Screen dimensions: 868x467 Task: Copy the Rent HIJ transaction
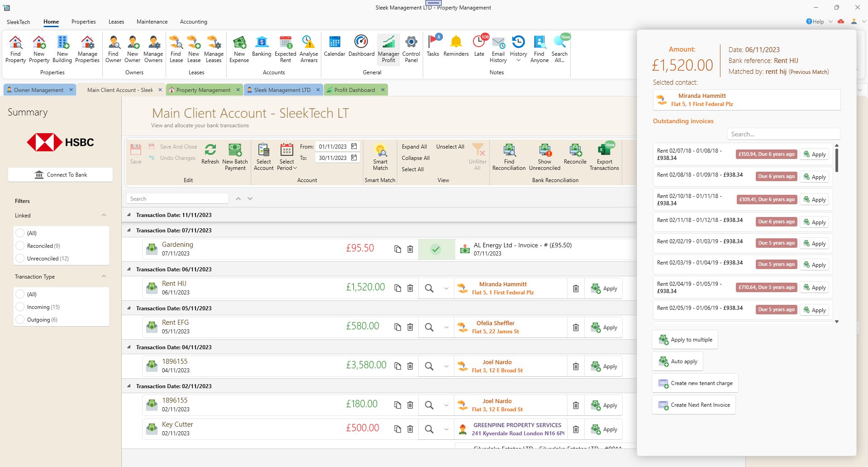click(398, 288)
